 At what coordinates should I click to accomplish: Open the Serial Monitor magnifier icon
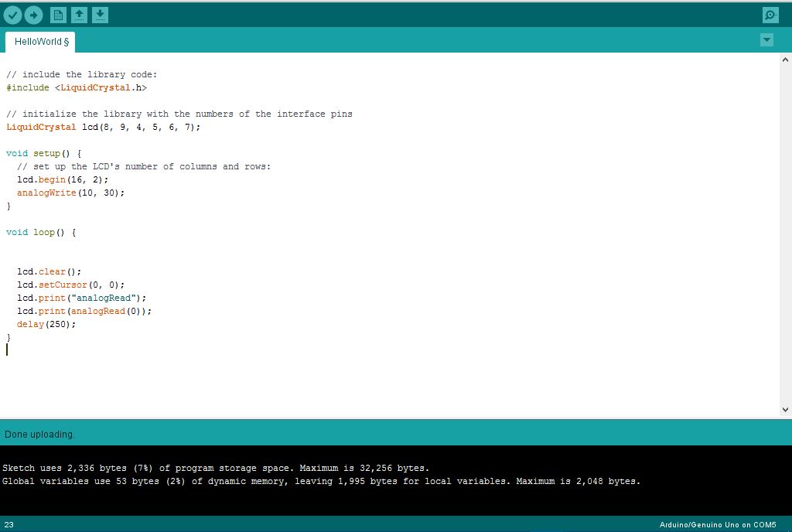(x=770, y=15)
